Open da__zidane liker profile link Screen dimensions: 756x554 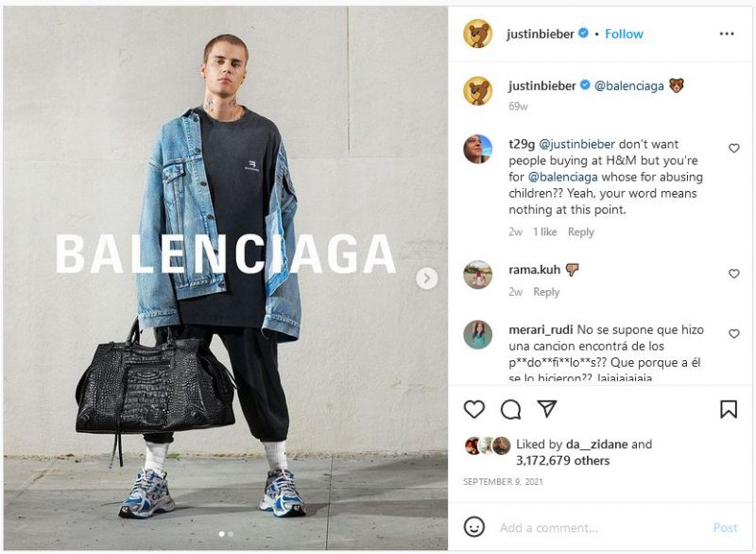tap(596, 443)
